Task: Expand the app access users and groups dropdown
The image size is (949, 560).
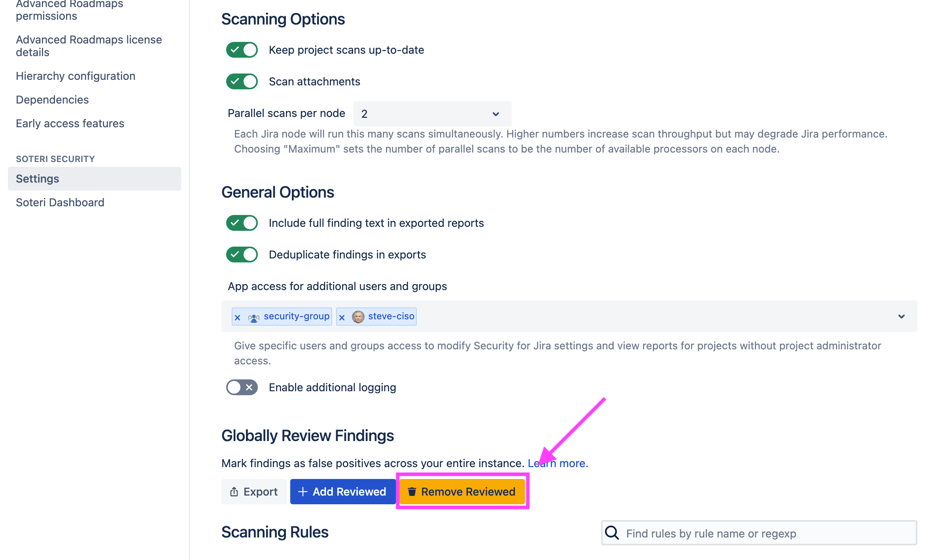Action: coord(902,316)
